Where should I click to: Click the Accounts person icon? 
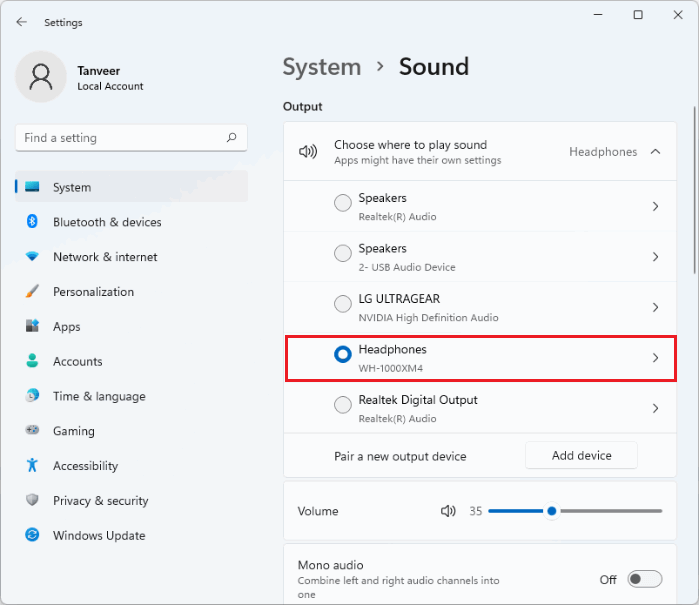tap(32, 361)
